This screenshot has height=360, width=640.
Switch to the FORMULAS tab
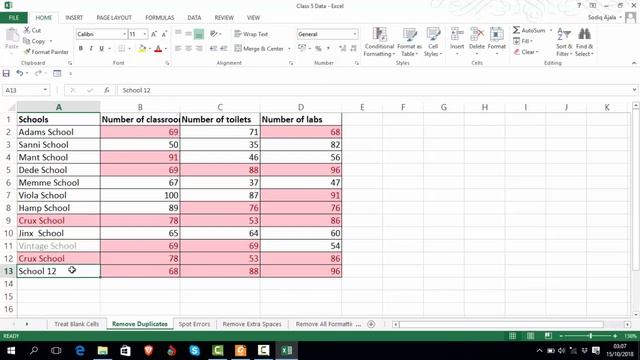[x=160, y=18]
